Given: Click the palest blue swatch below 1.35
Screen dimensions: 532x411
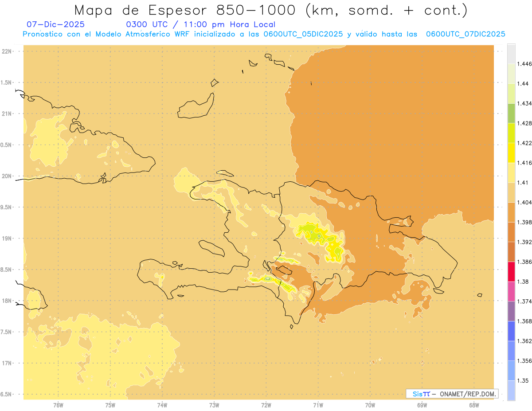Looking at the screenshot, I should tap(511, 391).
